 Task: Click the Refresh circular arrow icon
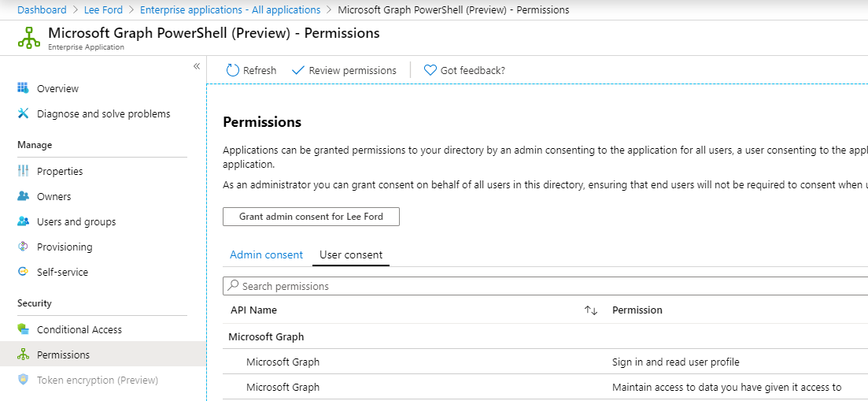232,70
